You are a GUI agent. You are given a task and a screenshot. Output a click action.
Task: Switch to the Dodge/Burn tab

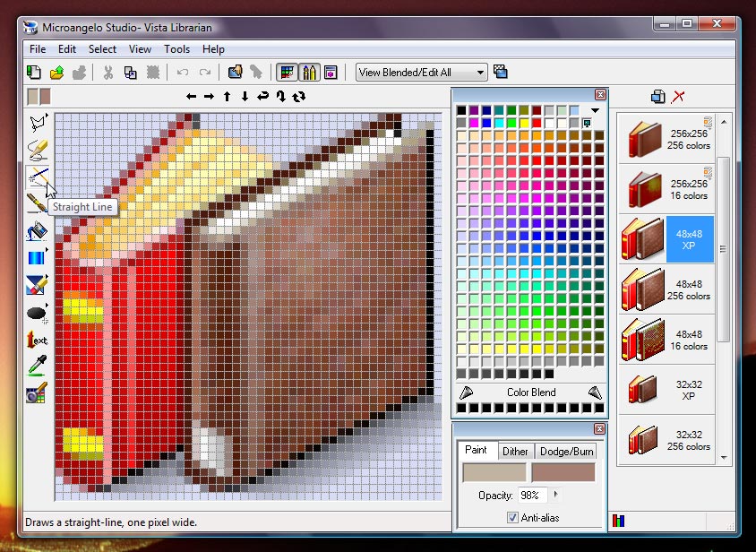click(565, 452)
